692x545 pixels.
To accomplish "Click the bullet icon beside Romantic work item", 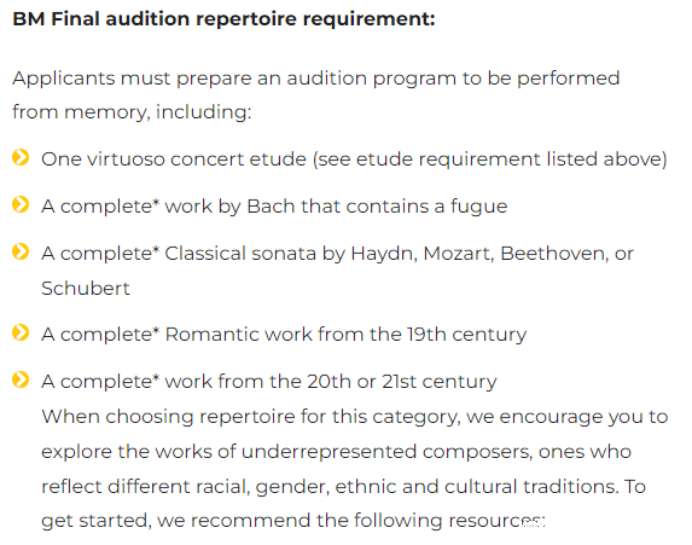I will click(x=21, y=333).
